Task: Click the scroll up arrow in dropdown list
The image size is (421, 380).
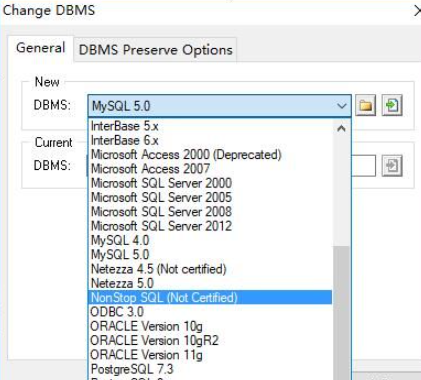Action: click(341, 128)
